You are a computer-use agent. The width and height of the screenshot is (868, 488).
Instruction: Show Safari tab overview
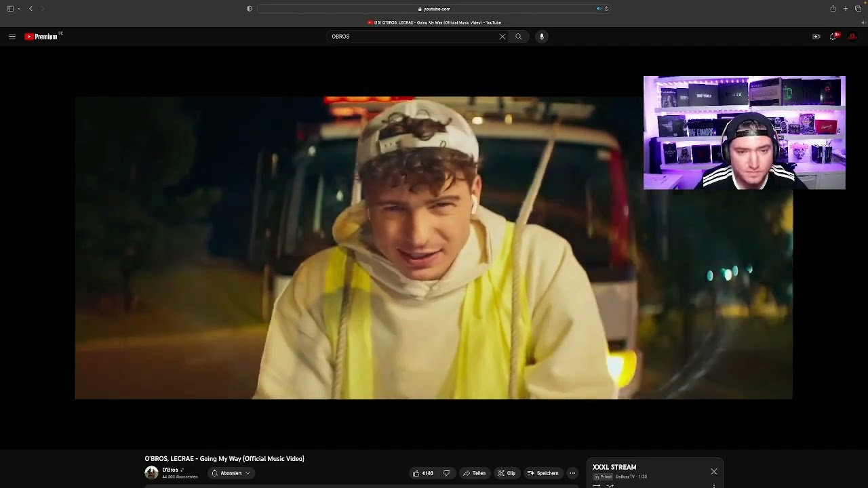point(858,9)
